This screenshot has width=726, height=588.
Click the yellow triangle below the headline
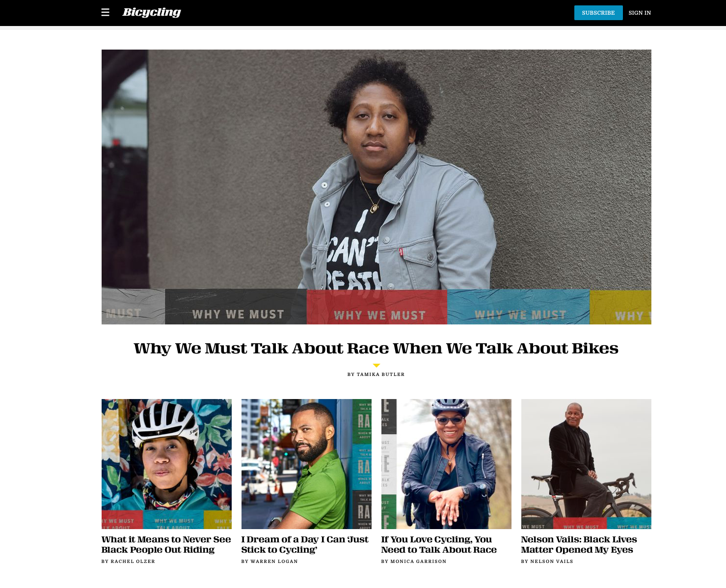[376, 365]
